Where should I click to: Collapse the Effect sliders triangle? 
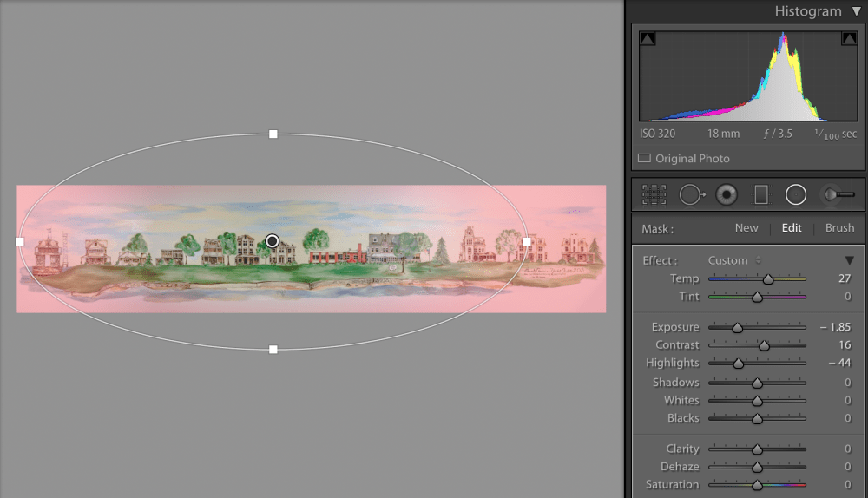pos(849,260)
